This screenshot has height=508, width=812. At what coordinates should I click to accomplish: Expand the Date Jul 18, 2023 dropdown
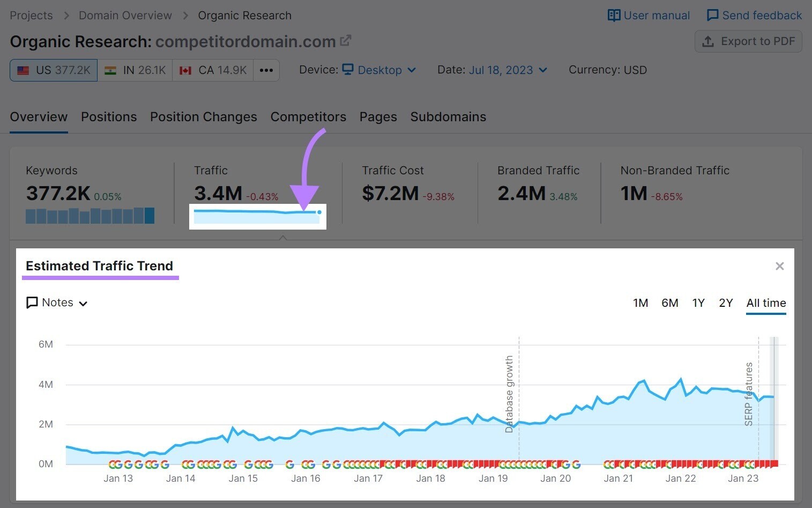point(501,70)
